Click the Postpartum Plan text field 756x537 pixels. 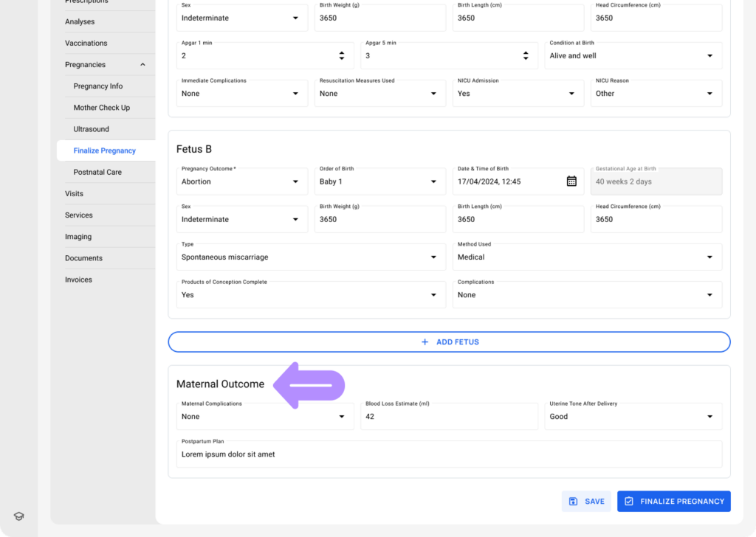click(x=449, y=454)
